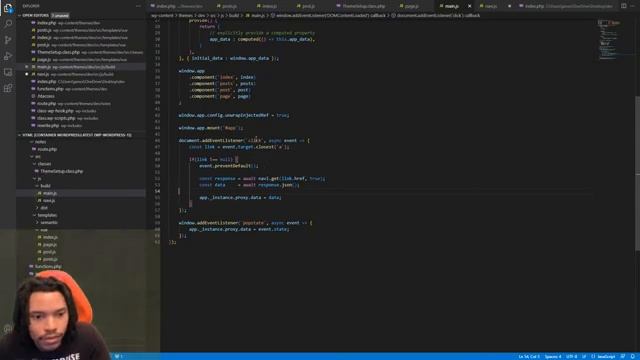Click the 'build' breadcrumb segment
Viewport: 640px width, 360px height.
coord(234,16)
